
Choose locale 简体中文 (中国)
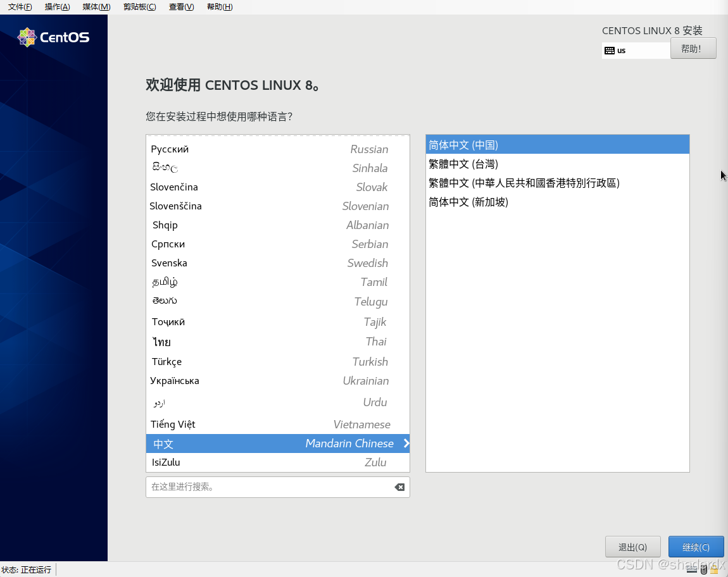[x=557, y=145]
